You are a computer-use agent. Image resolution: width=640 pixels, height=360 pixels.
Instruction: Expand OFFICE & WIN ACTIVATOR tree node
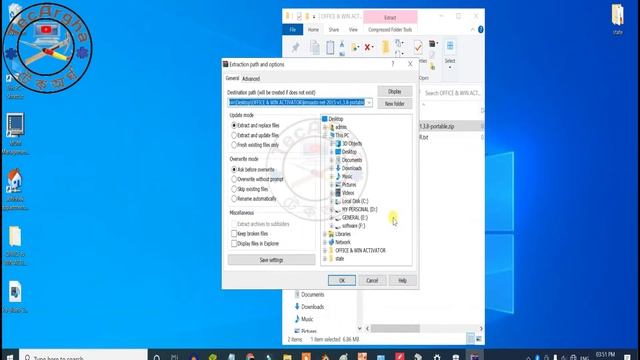tap(325, 250)
